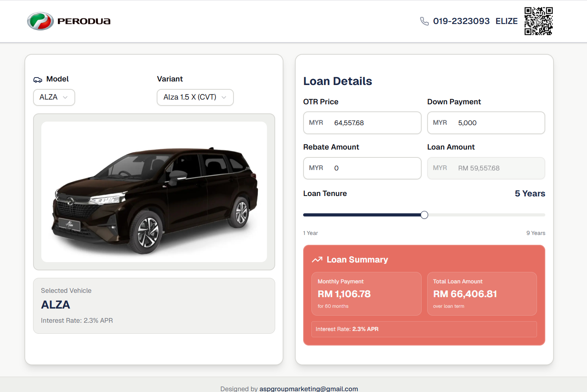Click the Selected Vehicle label
The image size is (587, 392).
click(66, 290)
